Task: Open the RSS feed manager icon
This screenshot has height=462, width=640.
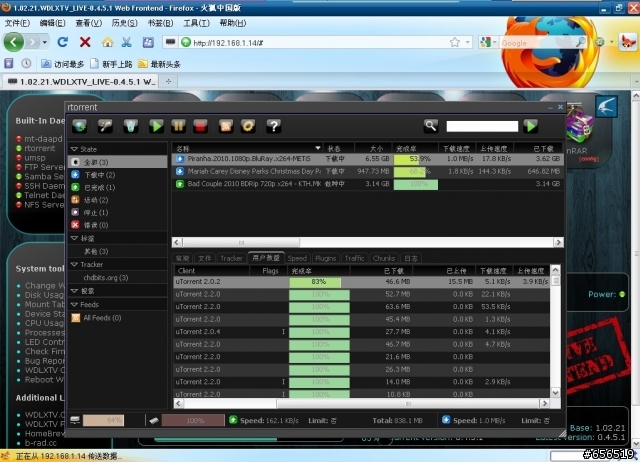Action: point(226,126)
